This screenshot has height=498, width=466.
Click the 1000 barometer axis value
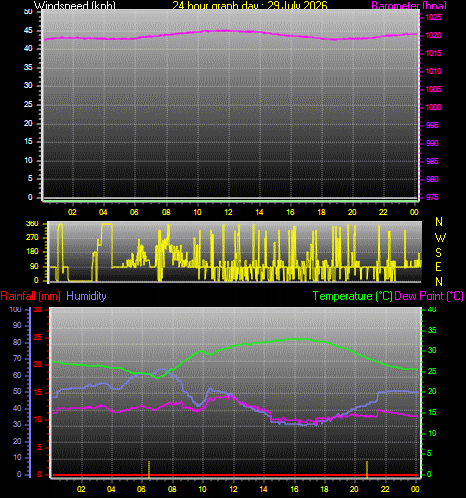point(434,107)
